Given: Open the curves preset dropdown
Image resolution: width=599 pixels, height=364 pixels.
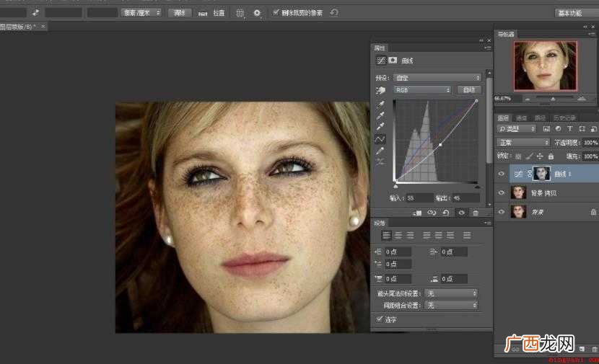Looking at the screenshot, I should [x=437, y=78].
